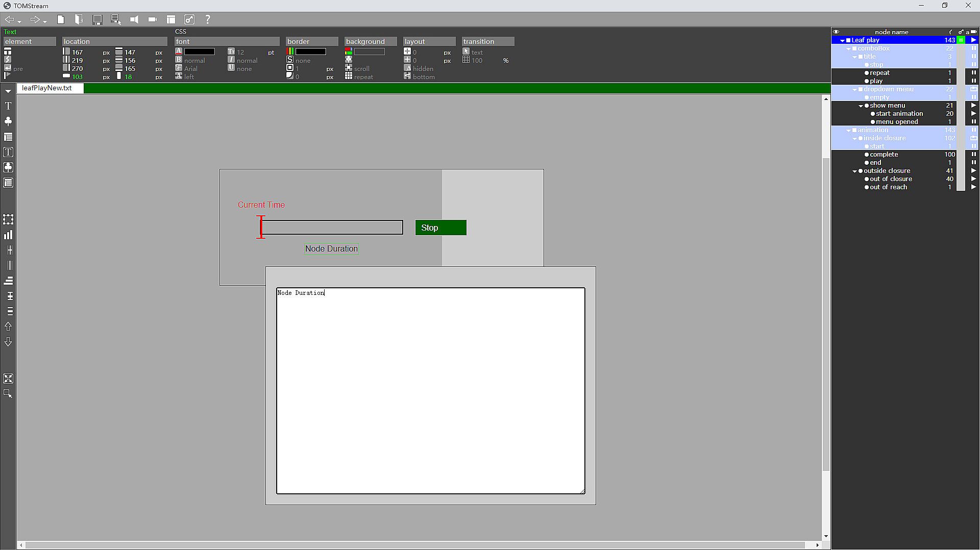Screen dimensions: 980x550
Task: Select the complete node in the tree
Action: click(884, 154)
